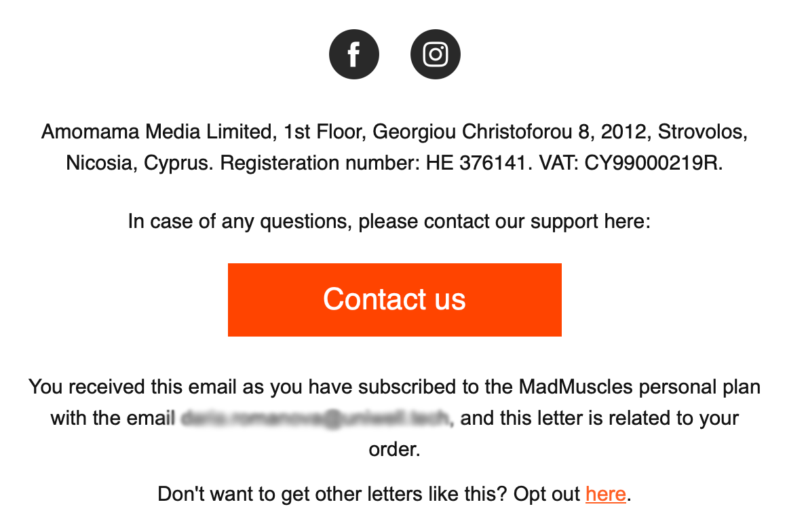The width and height of the screenshot is (787, 532).
Task: Click the word MadMuscles in the footer
Action: point(575,387)
